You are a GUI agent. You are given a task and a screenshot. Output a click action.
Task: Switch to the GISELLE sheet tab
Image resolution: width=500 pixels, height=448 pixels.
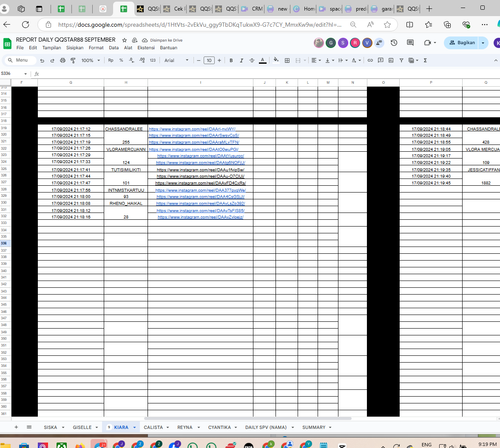82,427
